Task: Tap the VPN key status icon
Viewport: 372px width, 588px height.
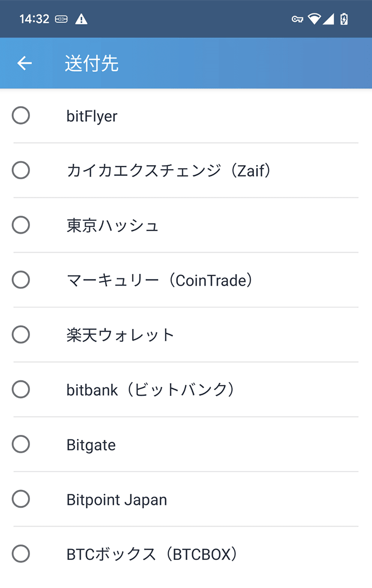Action: [x=297, y=19]
